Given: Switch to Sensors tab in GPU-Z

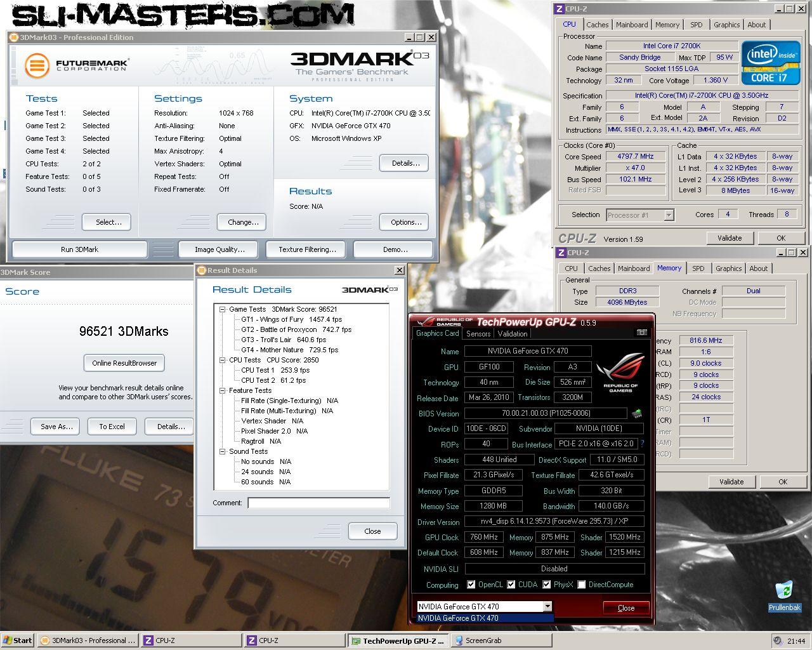Looking at the screenshot, I should coord(478,334).
